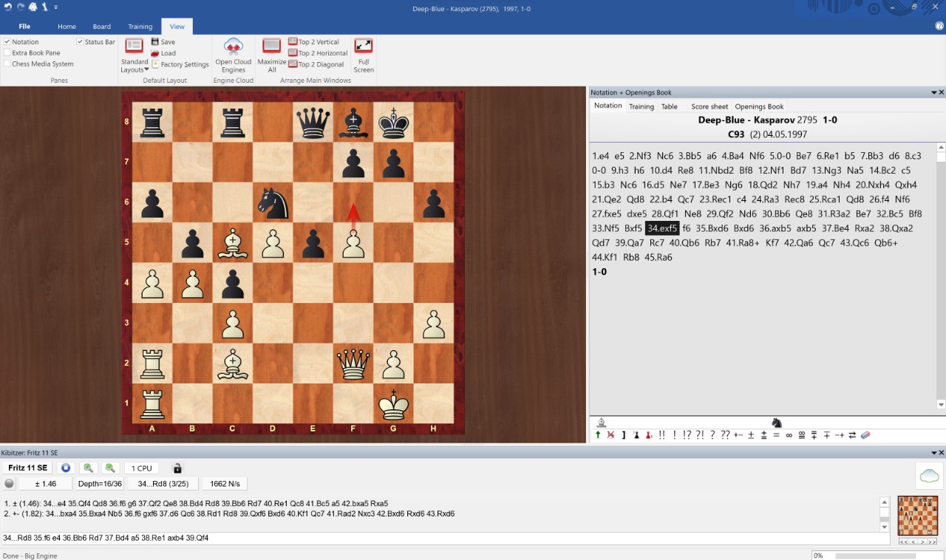946x560 pixels.
Task: Select move 34.exf5 in notation
Action: coord(662,228)
